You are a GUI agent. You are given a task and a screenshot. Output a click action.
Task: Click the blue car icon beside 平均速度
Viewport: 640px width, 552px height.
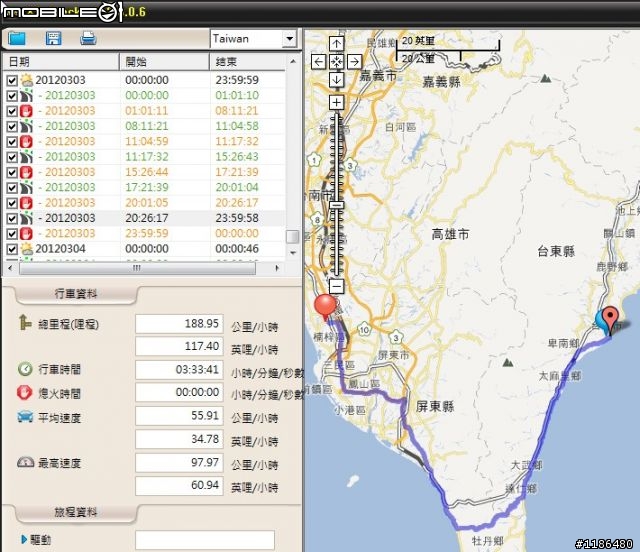point(25,417)
